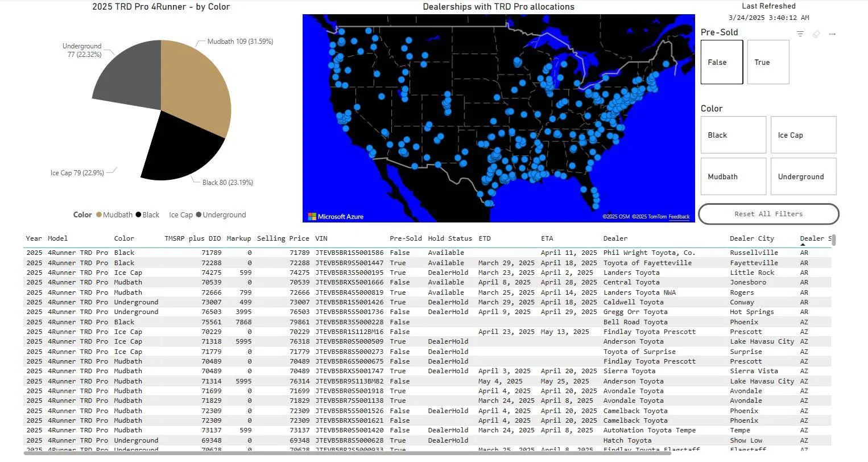Click the ©2025 TomTom attribution on the map
Screen dimensions: 868x462
tap(649, 217)
